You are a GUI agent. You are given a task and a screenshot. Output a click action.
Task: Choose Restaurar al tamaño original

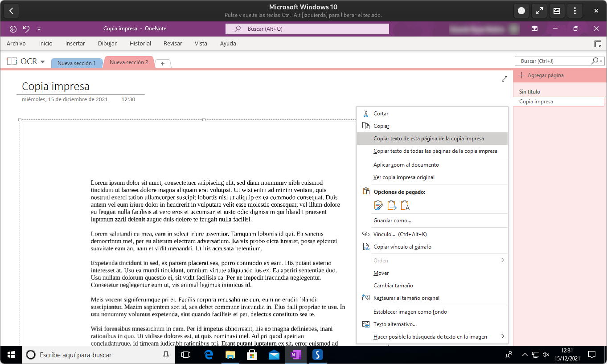click(432, 298)
